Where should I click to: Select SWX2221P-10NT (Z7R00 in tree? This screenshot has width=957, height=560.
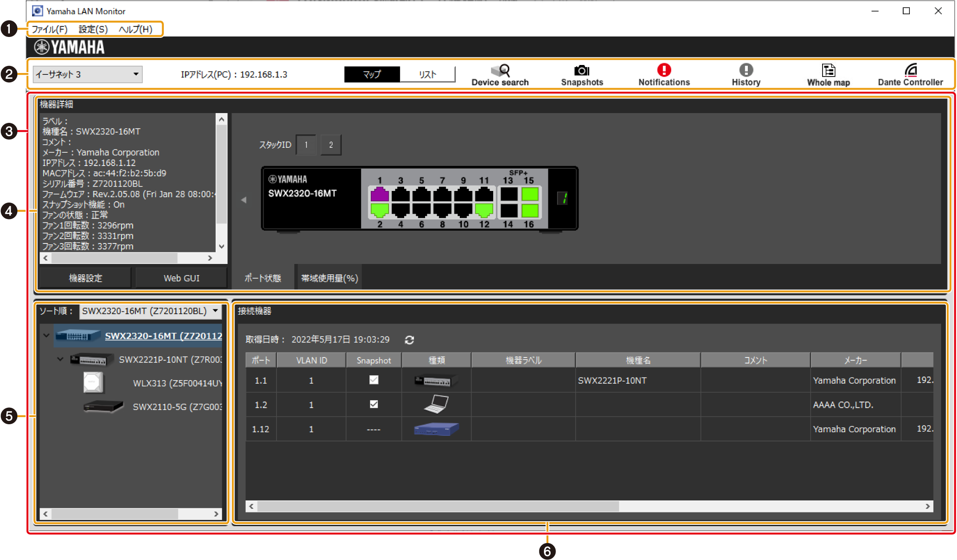[170, 360]
